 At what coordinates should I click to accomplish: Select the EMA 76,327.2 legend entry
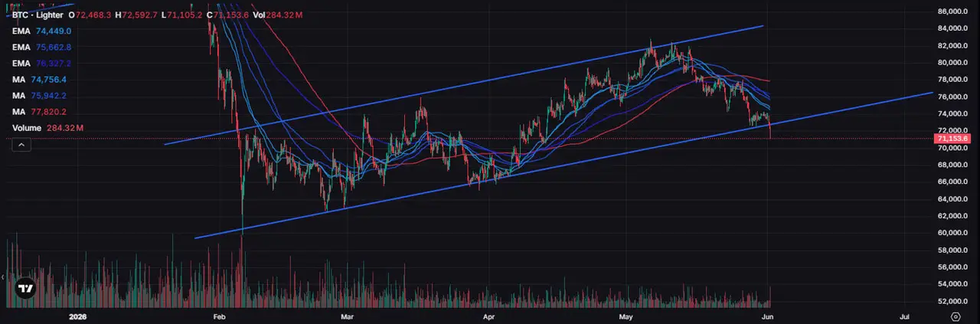[x=41, y=63]
